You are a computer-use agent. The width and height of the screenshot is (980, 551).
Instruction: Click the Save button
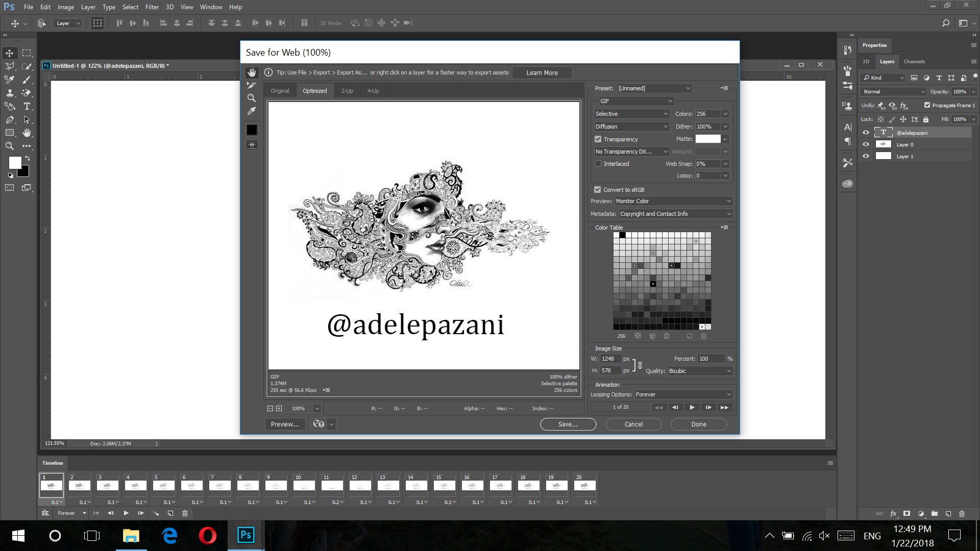pos(568,424)
